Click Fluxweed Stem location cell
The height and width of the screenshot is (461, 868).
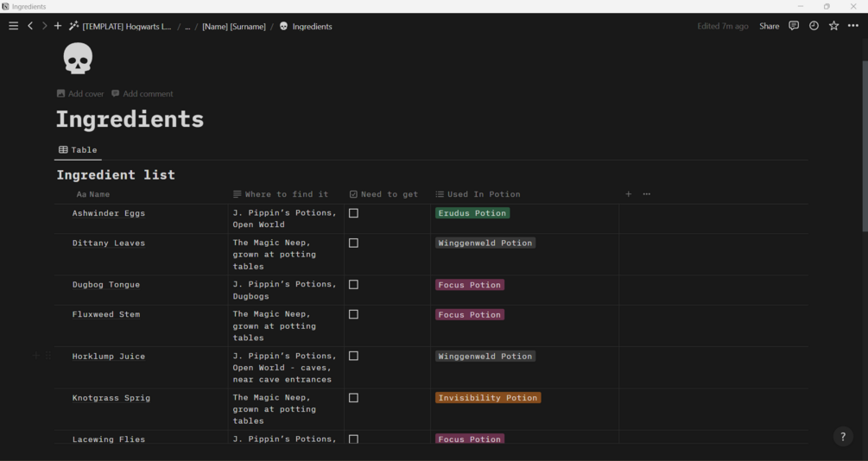286,326
